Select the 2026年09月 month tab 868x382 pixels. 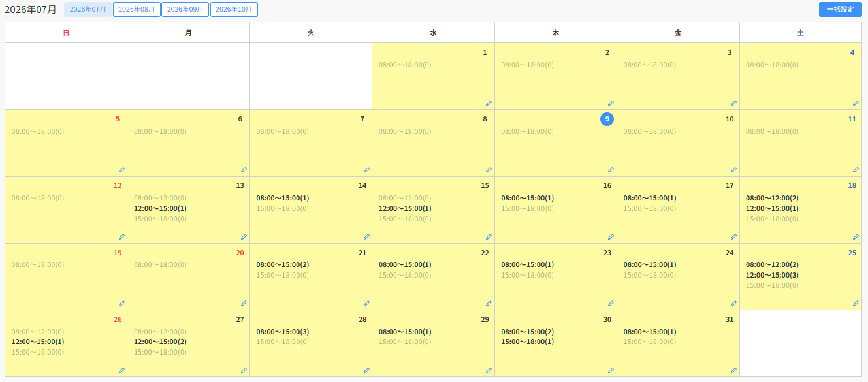(185, 9)
